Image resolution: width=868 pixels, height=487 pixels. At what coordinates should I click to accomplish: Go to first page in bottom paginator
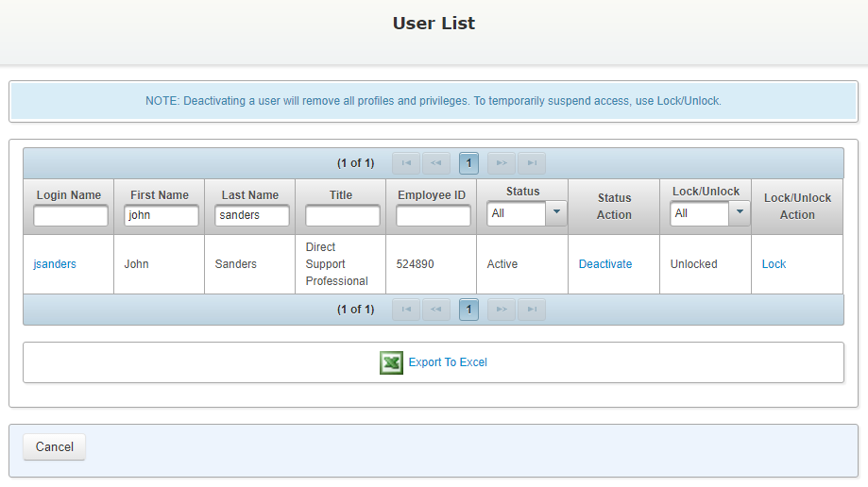coord(406,310)
